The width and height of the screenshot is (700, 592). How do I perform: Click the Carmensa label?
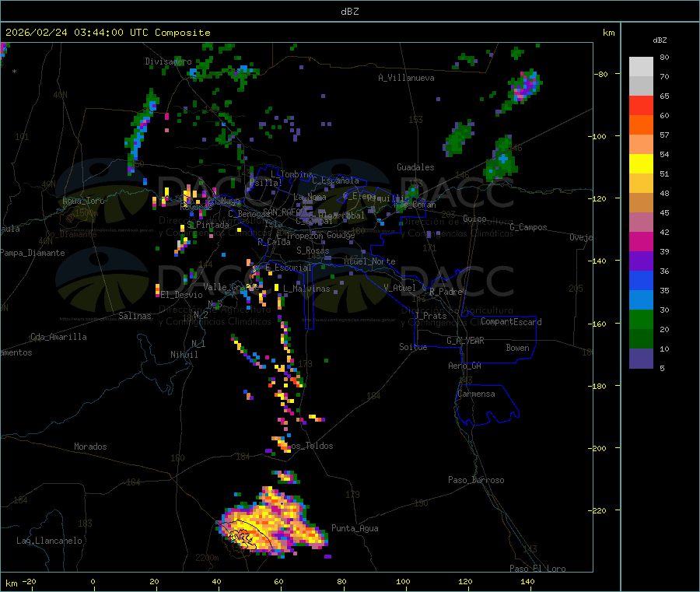pos(476,394)
